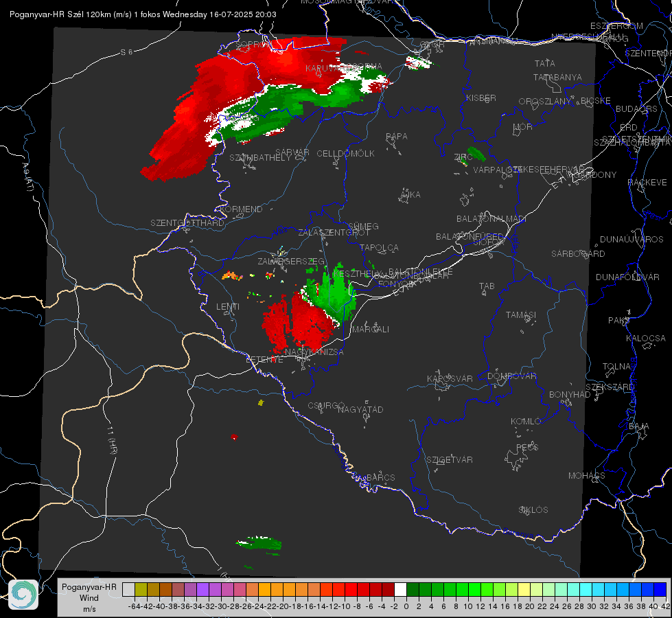This screenshot has width=672, height=618.
Task: Click the RACKEVE label
Action: pyautogui.click(x=647, y=182)
